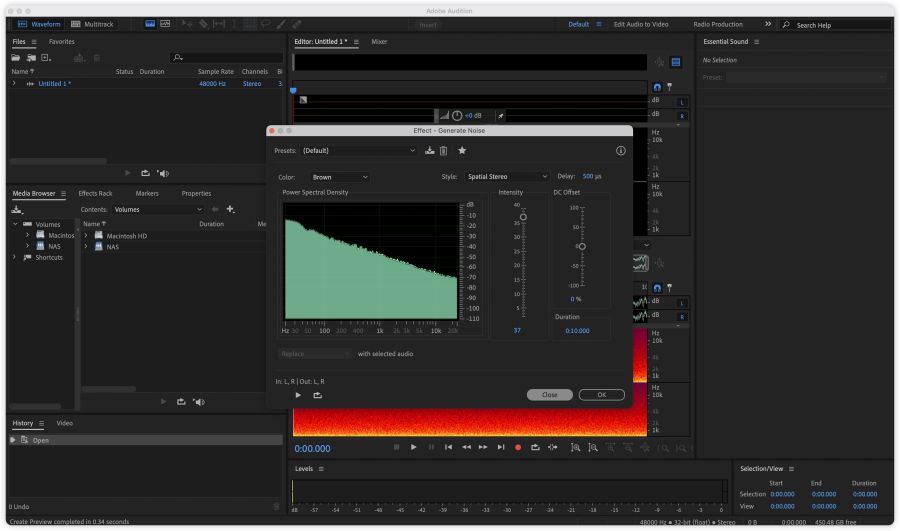Expand Shortcuts tree node
Screen dimensions: 900x531
(14, 257)
